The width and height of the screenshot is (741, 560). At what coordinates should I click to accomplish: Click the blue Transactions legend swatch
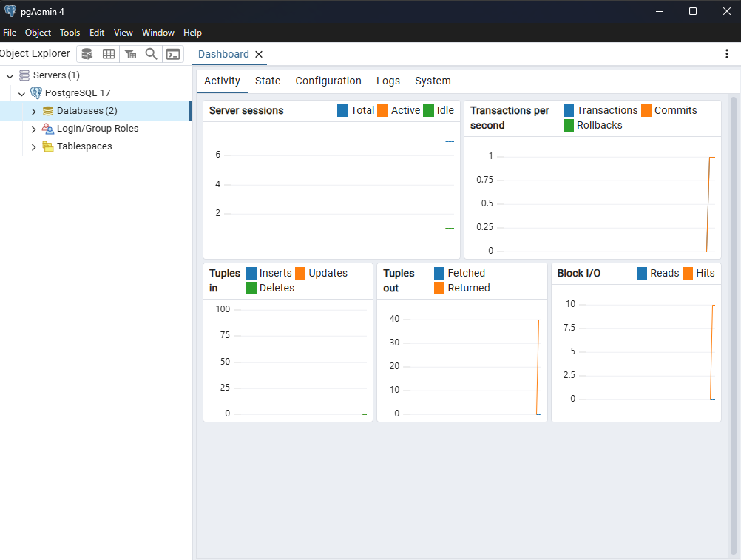coord(569,110)
